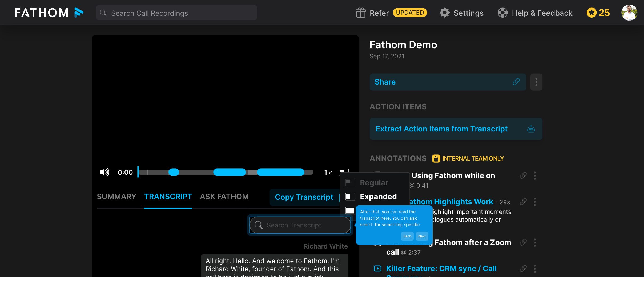This screenshot has height=288, width=644.
Task: Focus the Search Transcript field
Action: point(300,225)
